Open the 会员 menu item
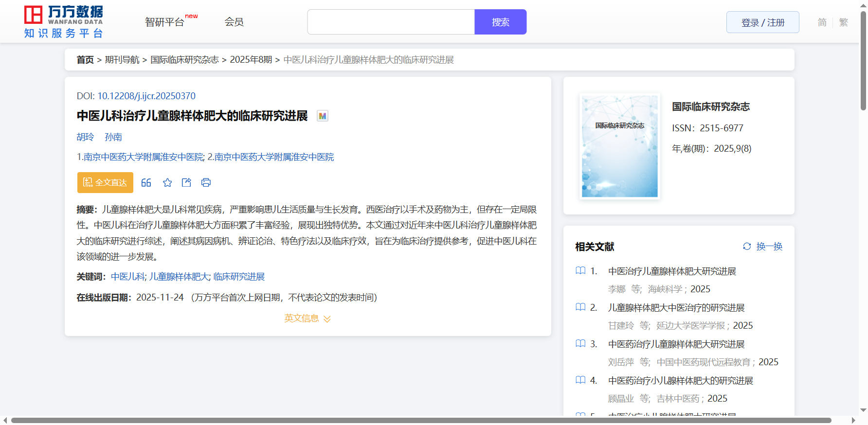The width and height of the screenshot is (868, 425). coord(234,22)
